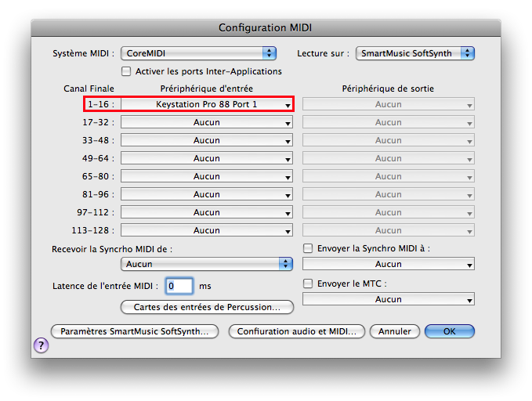Open input device dropdown for channels 49-64
The width and height of the screenshot is (532, 401).
(x=207, y=158)
